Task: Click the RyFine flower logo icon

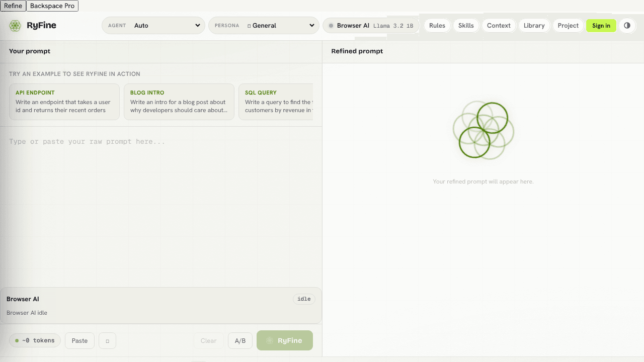Action: (15, 26)
